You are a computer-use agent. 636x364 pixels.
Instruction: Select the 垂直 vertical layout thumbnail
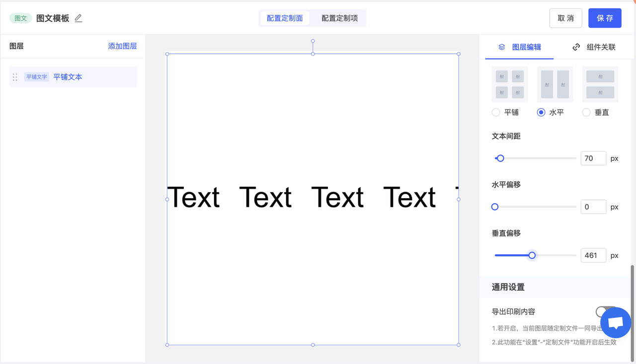[600, 84]
